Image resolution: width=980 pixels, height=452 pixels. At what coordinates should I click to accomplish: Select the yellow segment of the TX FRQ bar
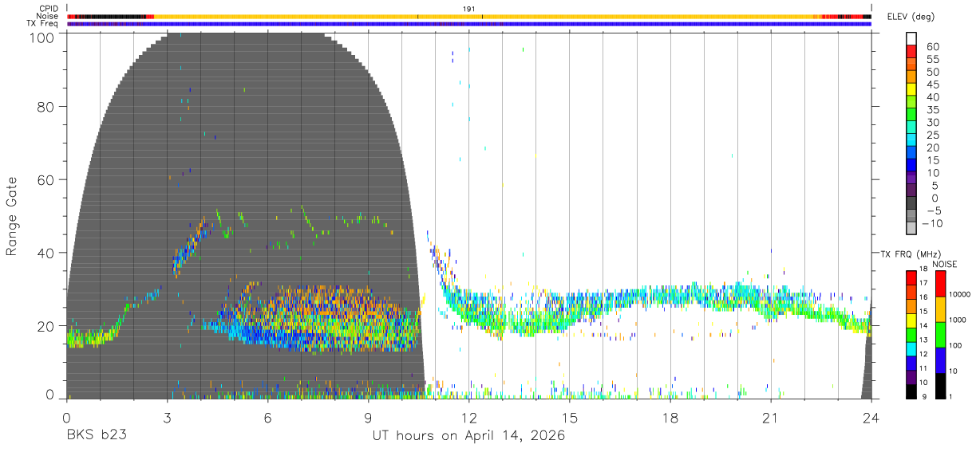pyautogui.click(x=911, y=320)
